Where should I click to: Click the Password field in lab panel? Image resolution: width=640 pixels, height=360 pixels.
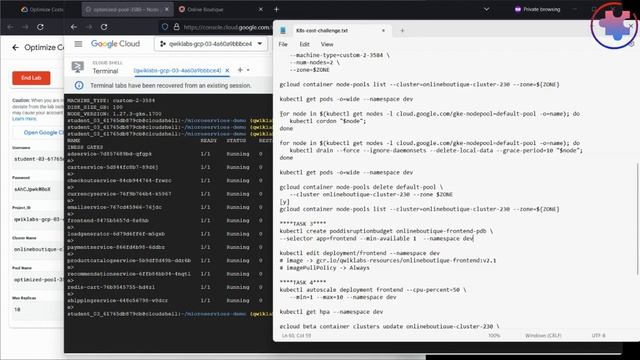pyautogui.click(x=38, y=189)
